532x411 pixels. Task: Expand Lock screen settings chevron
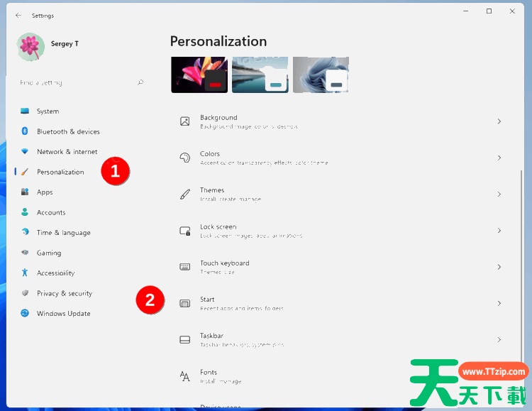point(499,230)
